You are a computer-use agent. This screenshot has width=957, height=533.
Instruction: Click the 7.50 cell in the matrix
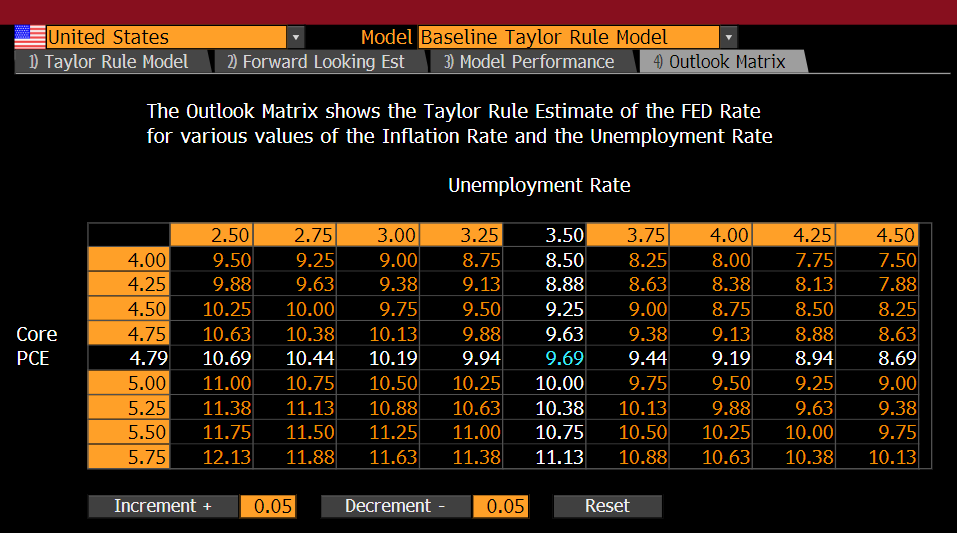[877, 259]
